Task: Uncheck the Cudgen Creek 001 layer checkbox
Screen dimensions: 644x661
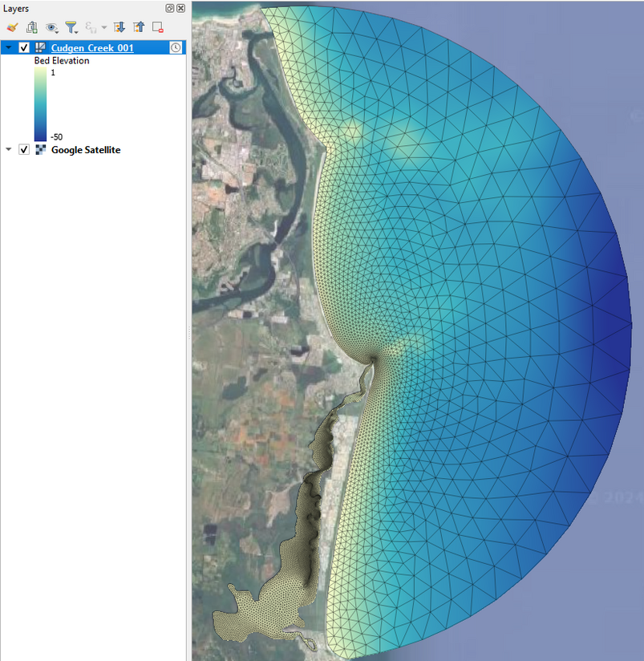Action: [24, 48]
